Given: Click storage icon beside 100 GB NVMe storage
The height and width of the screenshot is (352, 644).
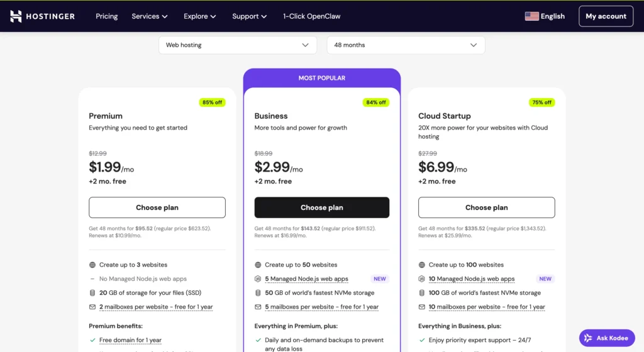Looking at the screenshot, I should [x=422, y=293].
